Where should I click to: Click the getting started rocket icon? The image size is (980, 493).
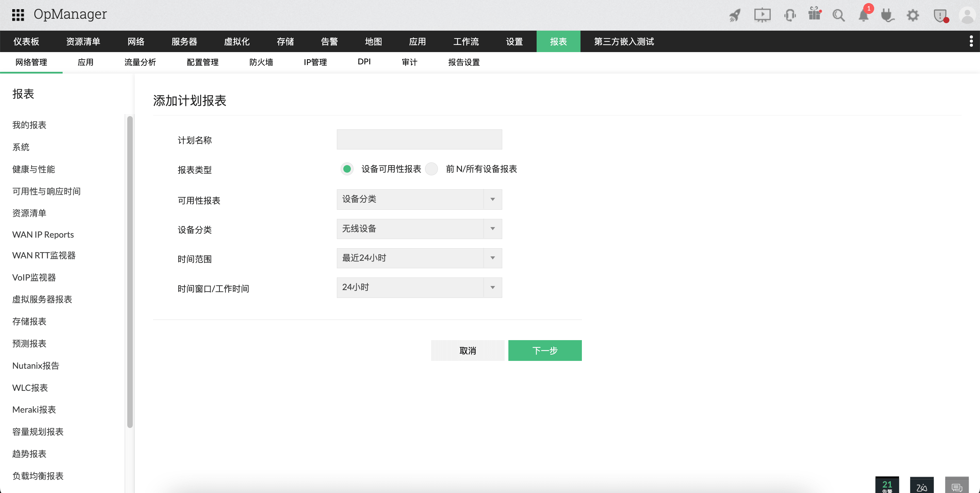point(735,15)
